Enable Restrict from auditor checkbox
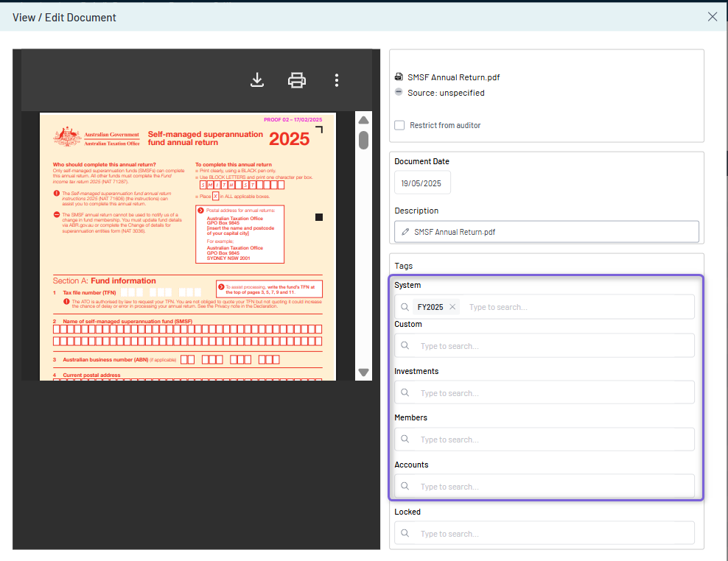728x561 pixels. click(x=399, y=125)
